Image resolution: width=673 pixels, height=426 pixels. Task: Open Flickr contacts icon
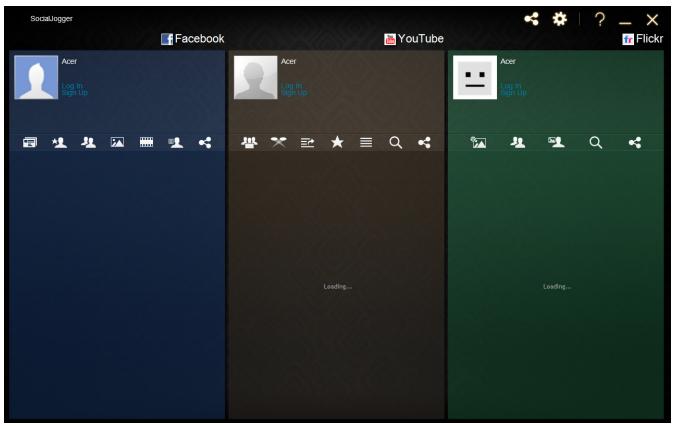click(x=518, y=142)
